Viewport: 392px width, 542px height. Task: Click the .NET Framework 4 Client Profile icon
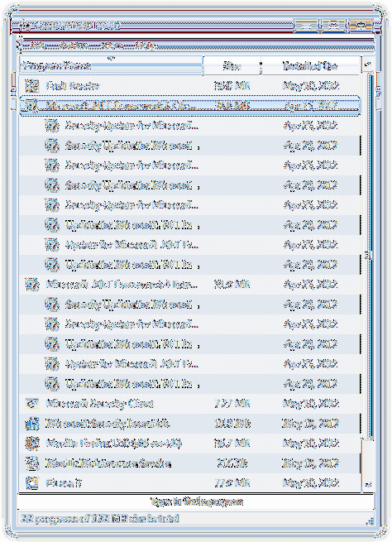32,106
